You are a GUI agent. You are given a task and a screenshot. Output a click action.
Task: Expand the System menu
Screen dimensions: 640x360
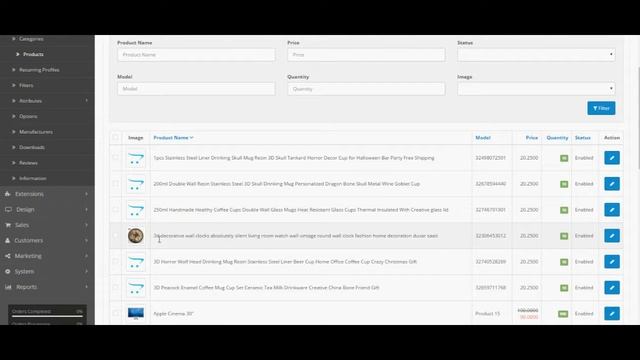pos(47,271)
